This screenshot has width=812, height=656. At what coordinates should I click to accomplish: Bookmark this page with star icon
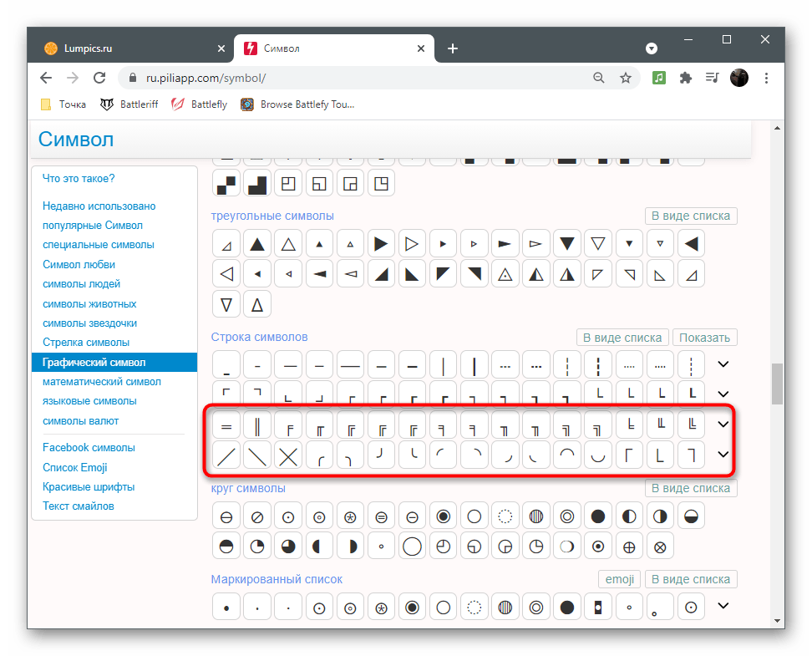626,78
